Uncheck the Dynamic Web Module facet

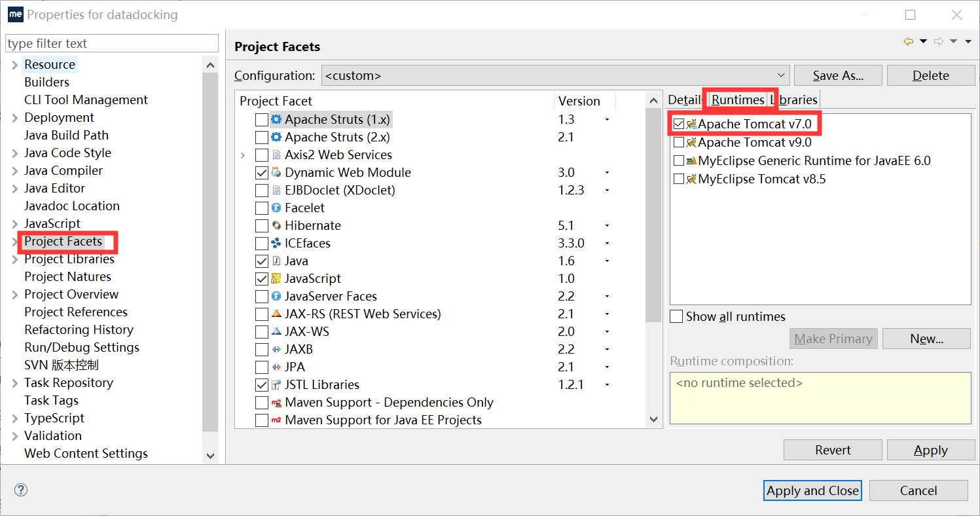[x=262, y=173]
